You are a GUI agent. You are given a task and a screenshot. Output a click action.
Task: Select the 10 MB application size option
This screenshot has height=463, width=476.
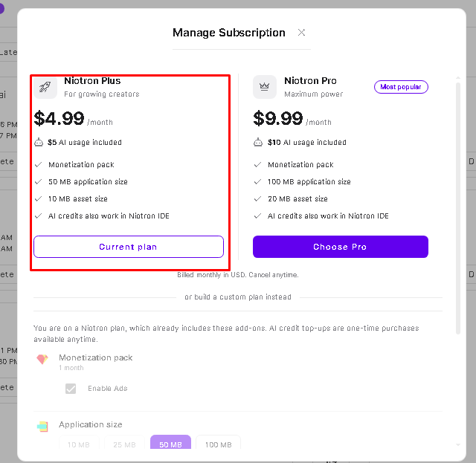[x=79, y=442]
